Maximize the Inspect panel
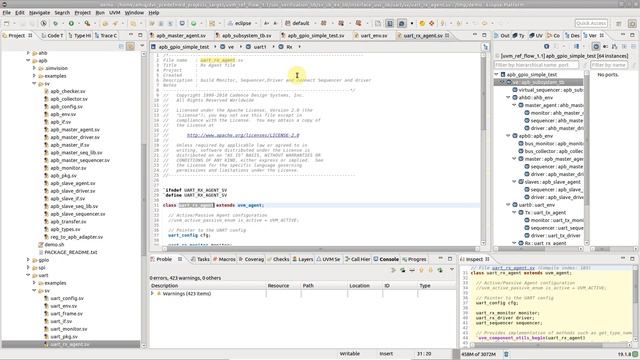 pos(632,259)
